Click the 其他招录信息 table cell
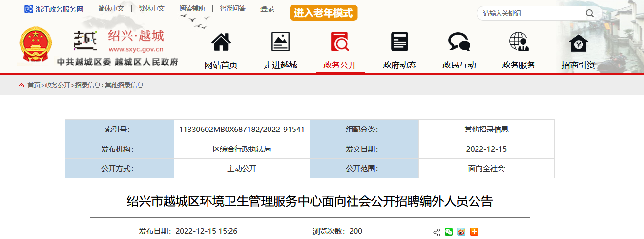644x239 pixels. pyautogui.click(x=486, y=130)
